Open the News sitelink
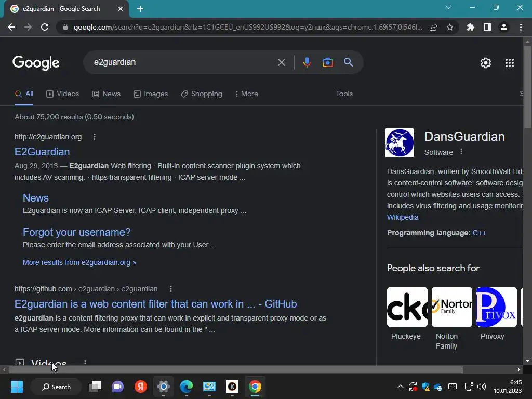This screenshot has width=532, height=399. 36,198
